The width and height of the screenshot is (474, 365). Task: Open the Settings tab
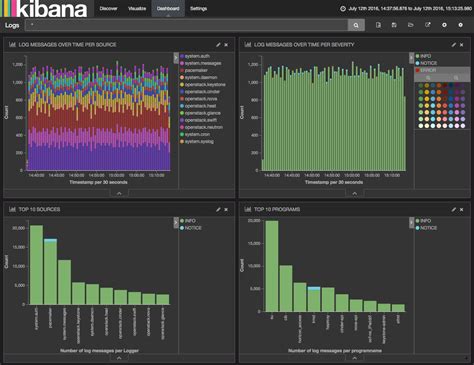198,9
